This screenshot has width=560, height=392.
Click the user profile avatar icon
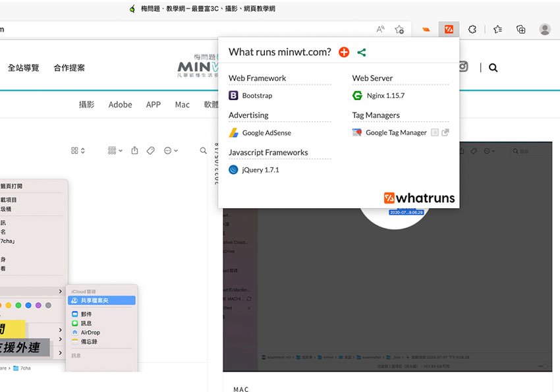pyautogui.click(x=545, y=29)
